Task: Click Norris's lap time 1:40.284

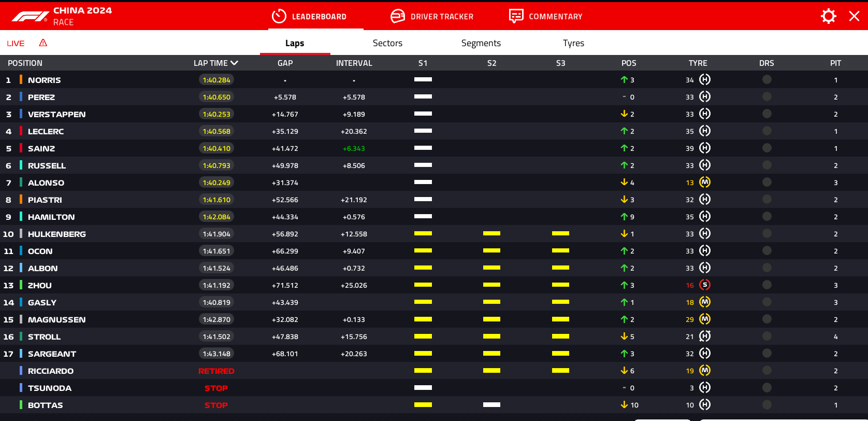Action: click(x=216, y=80)
